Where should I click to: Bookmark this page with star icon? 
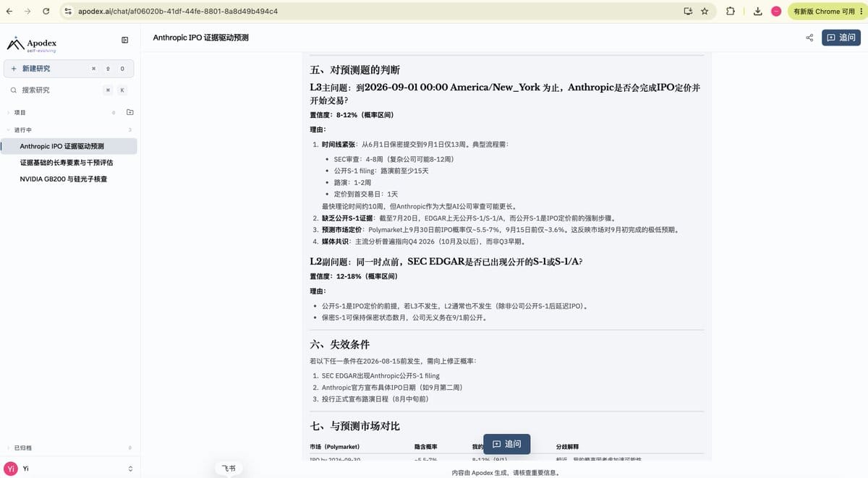tap(705, 12)
